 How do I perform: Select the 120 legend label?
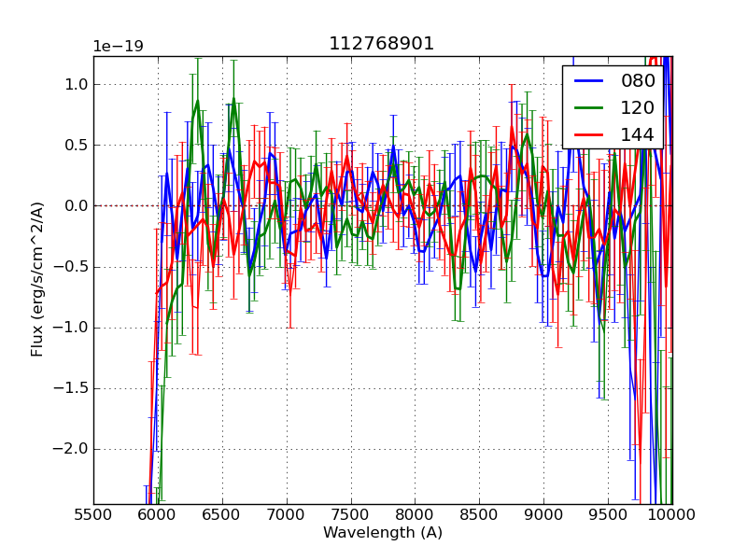click(638, 107)
